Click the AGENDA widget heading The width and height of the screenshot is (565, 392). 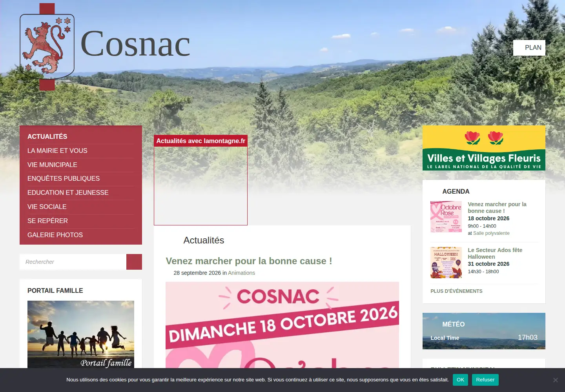[456, 191]
